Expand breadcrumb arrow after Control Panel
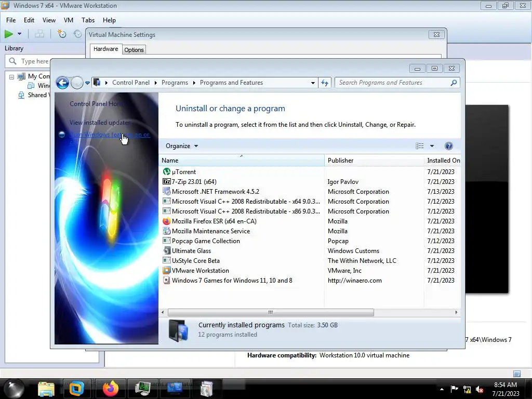The image size is (532, 399). (x=156, y=83)
